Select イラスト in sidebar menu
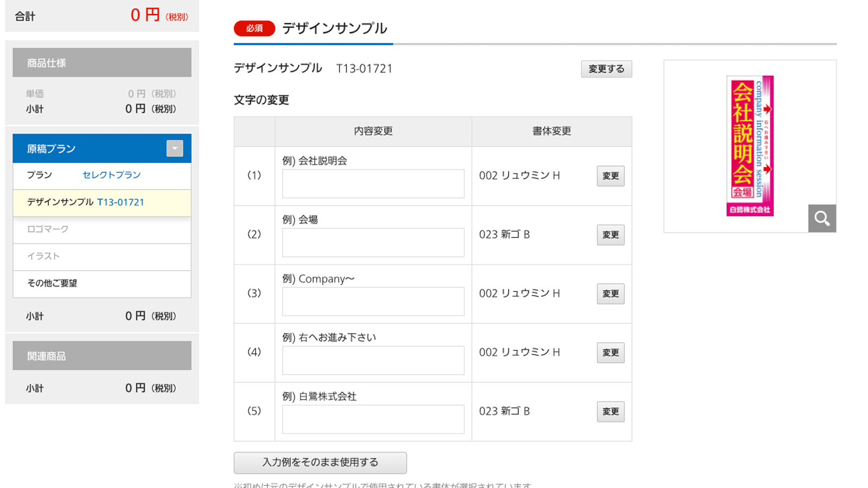This screenshot has height=488, width=868. point(102,256)
